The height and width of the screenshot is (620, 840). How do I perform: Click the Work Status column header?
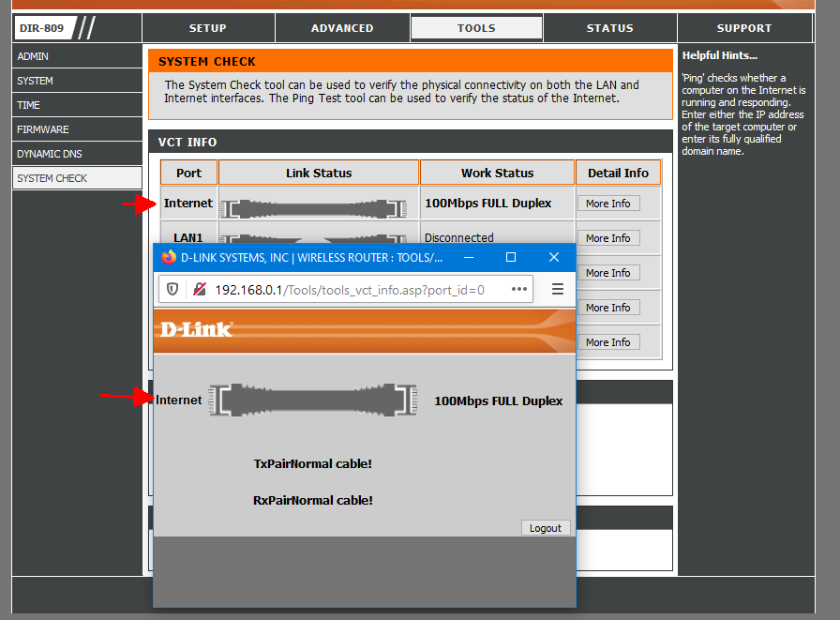[497, 173]
